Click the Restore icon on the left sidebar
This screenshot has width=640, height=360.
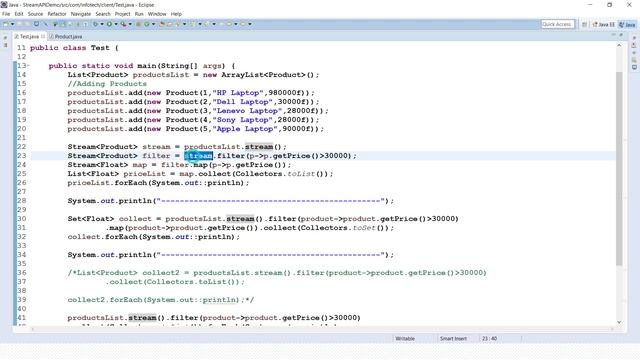click(x=5, y=38)
